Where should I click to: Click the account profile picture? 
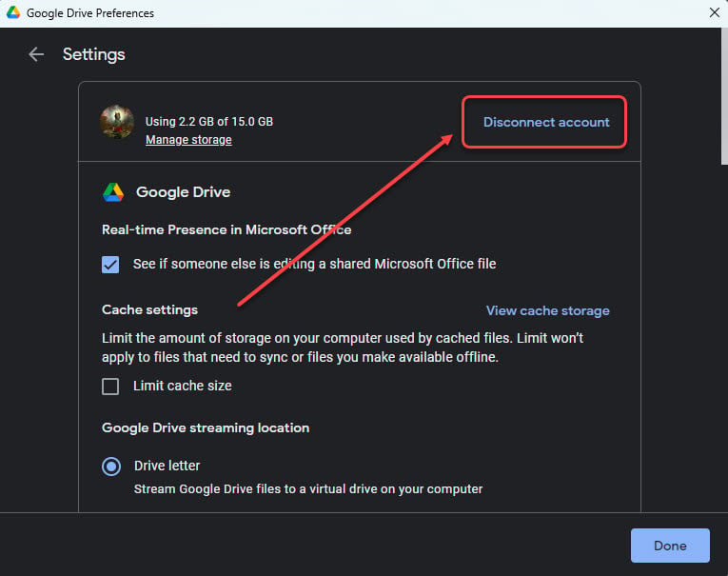click(x=117, y=122)
